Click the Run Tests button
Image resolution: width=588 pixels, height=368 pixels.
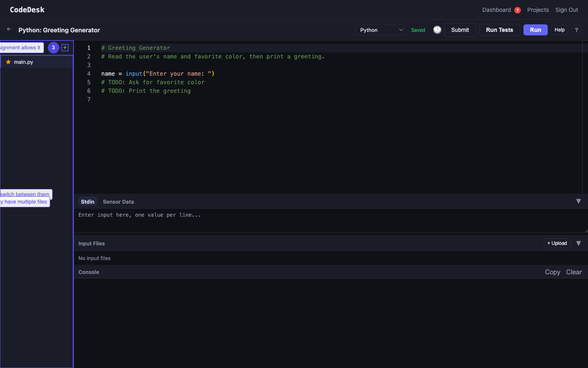[x=499, y=30]
